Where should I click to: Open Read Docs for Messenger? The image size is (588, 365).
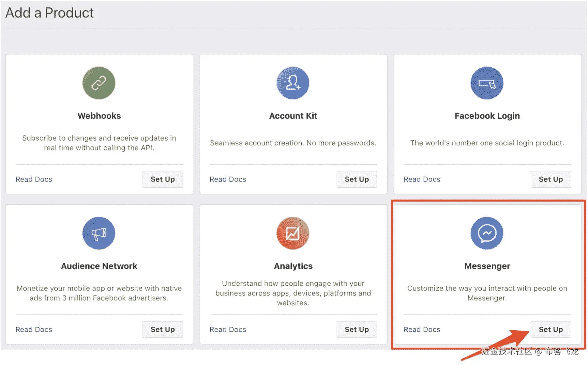tap(422, 330)
